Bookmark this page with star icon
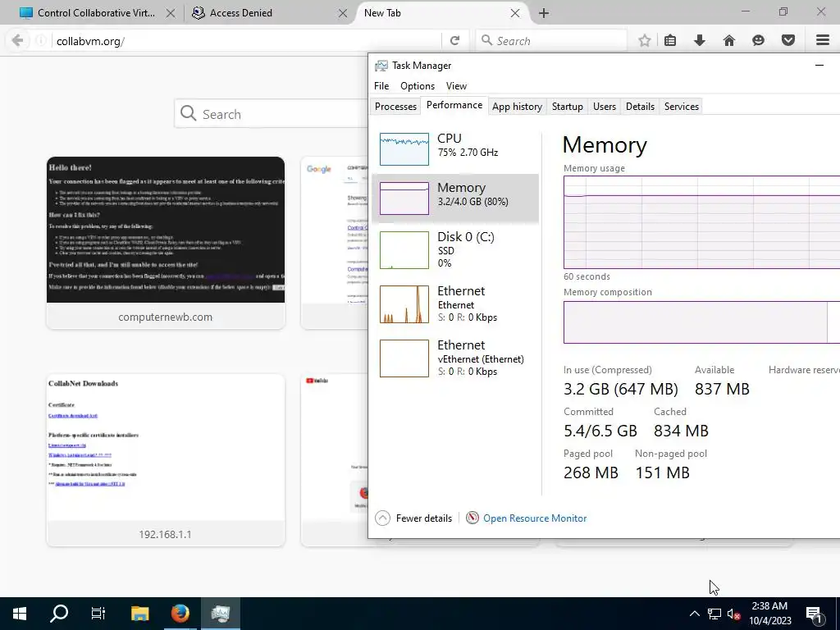This screenshot has height=630, width=840. click(645, 41)
